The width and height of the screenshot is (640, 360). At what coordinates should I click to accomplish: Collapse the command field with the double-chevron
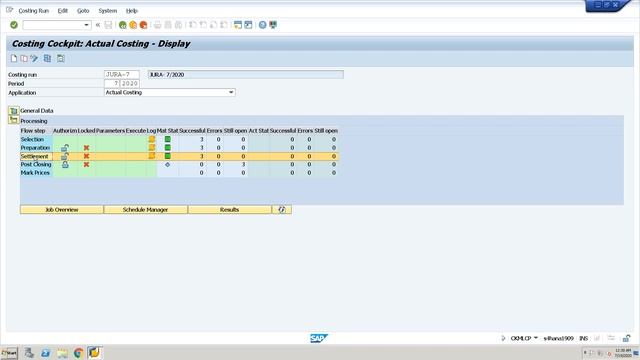(98, 25)
